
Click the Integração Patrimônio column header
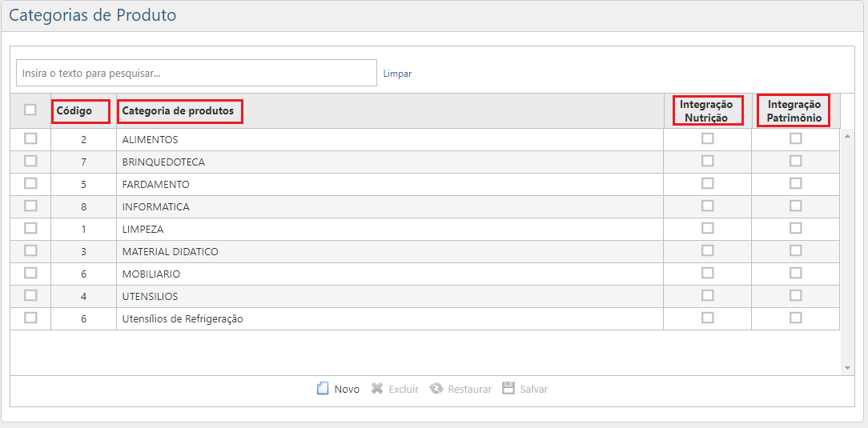[794, 110]
